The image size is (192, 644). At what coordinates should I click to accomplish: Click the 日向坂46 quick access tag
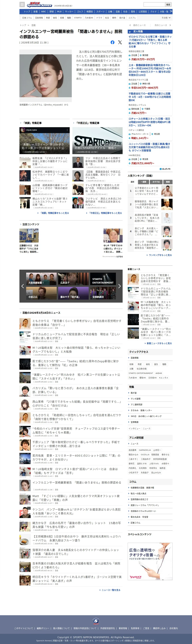click(152, 378)
